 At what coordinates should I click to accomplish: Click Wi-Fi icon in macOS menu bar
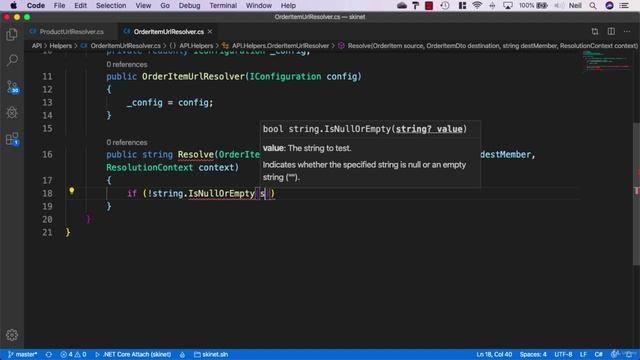click(x=477, y=5)
